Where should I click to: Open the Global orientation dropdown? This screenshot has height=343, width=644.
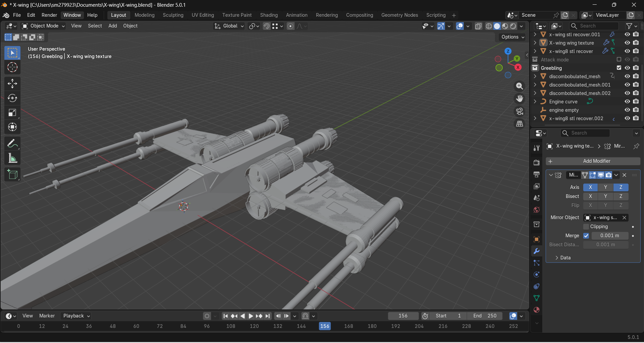pos(229,26)
